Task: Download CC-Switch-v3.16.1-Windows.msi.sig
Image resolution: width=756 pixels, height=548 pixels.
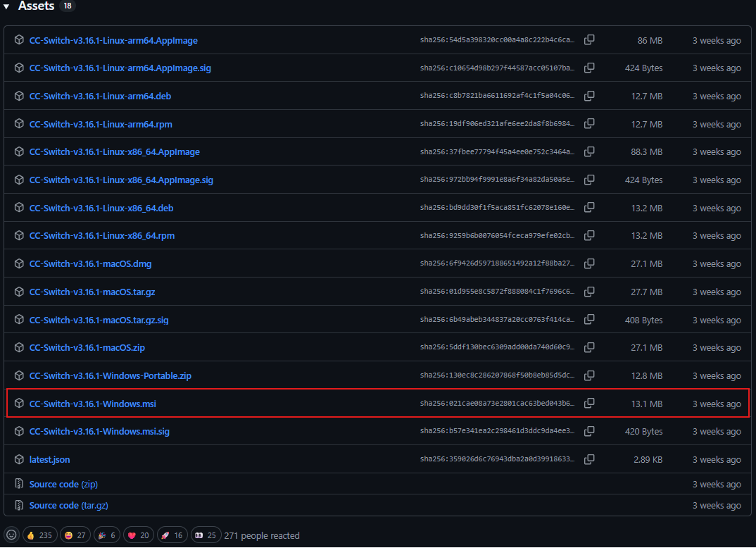Action: tap(99, 432)
